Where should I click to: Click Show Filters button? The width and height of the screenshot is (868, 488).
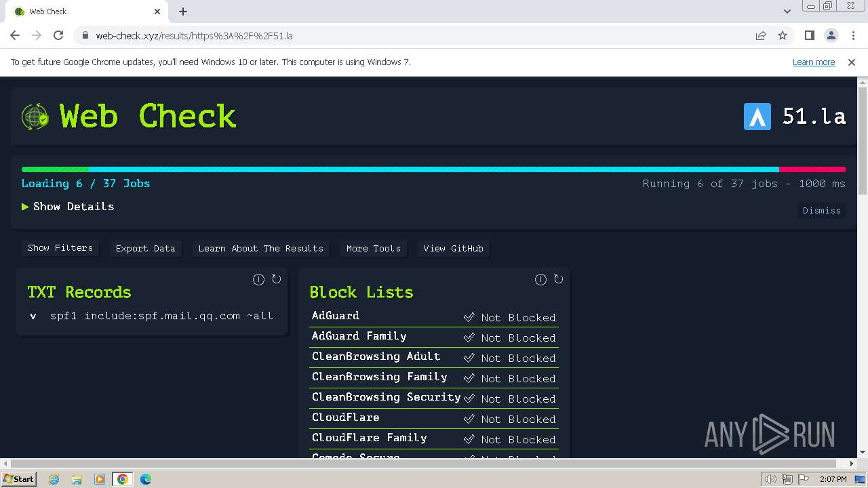click(x=60, y=248)
